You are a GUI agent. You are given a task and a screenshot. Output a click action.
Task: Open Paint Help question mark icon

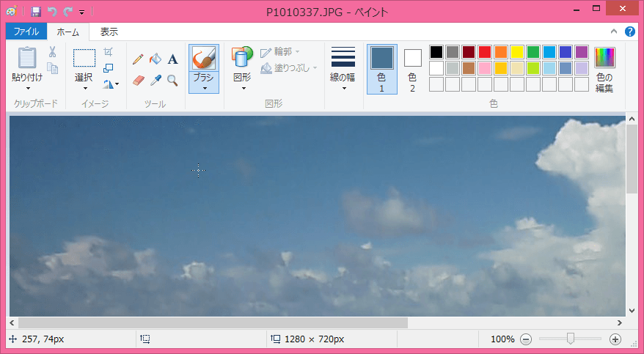(629, 32)
